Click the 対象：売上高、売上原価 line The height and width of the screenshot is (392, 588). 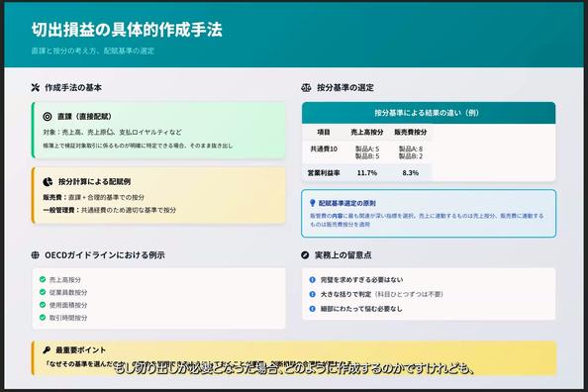point(112,132)
